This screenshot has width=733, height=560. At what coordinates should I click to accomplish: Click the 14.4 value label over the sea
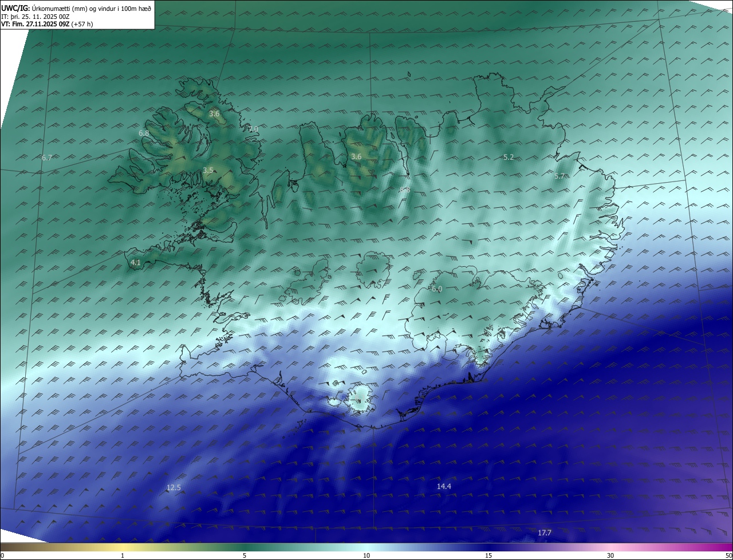coord(444,486)
